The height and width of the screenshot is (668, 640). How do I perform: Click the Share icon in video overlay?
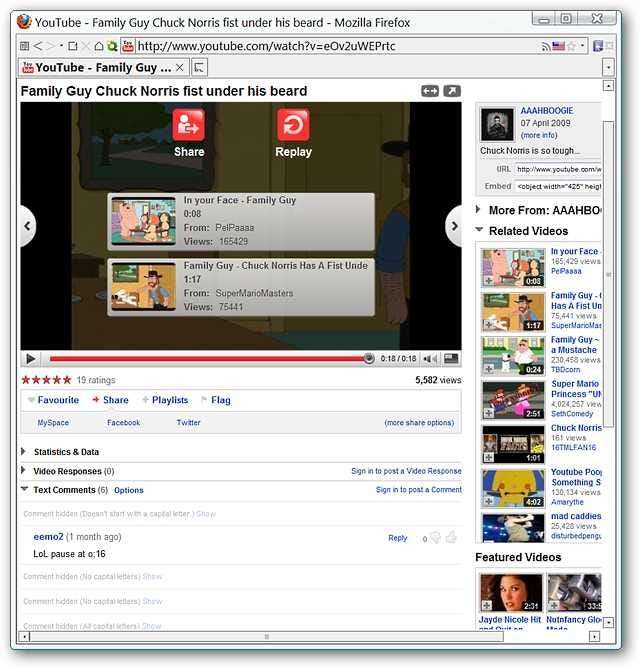[x=188, y=125]
